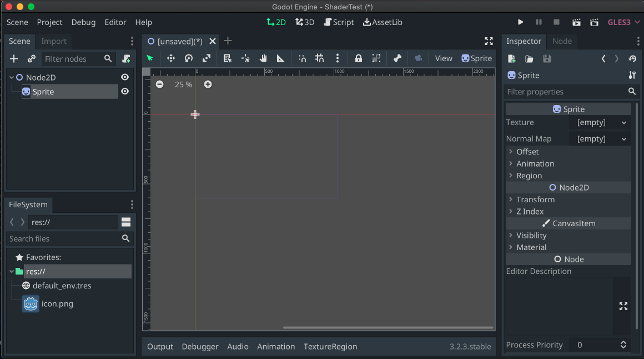Switch to the Node tab
The height and width of the screenshot is (359, 644).
562,41
